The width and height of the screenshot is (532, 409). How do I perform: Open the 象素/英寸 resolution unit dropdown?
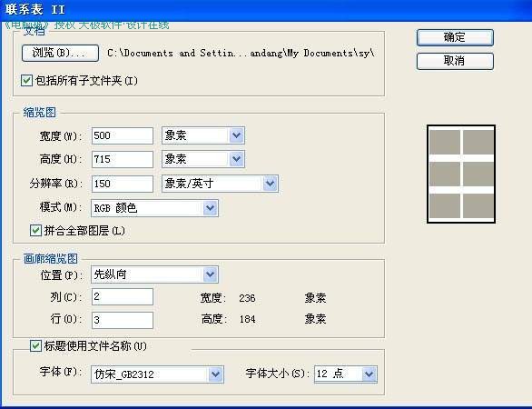[221, 184]
